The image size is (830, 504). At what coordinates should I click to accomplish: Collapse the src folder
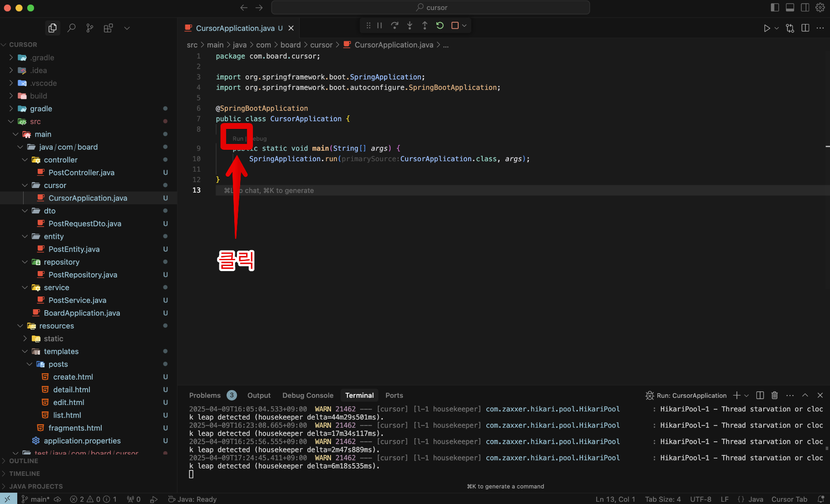[x=11, y=122]
